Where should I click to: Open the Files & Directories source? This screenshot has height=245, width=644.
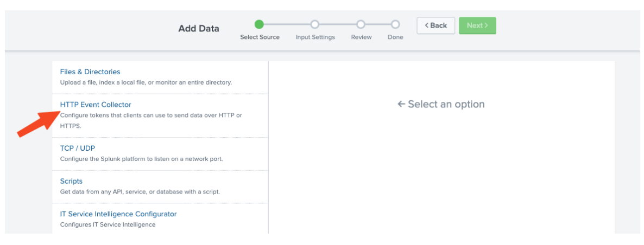coord(90,72)
